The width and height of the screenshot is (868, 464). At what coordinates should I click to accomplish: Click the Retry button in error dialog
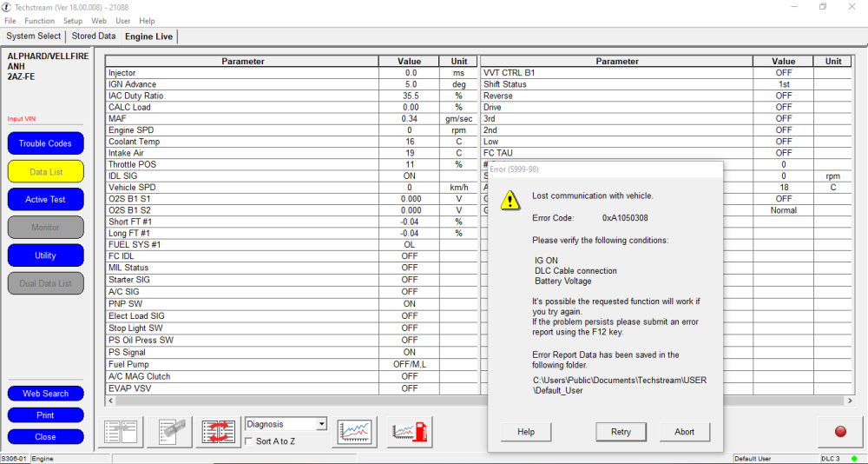tap(621, 432)
